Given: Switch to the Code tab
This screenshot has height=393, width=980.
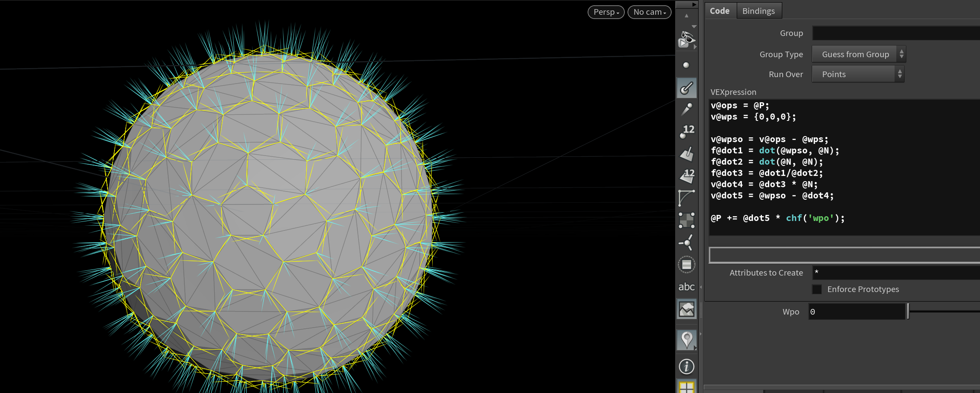Looking at the screenshot, I should (x=719, y=11).
